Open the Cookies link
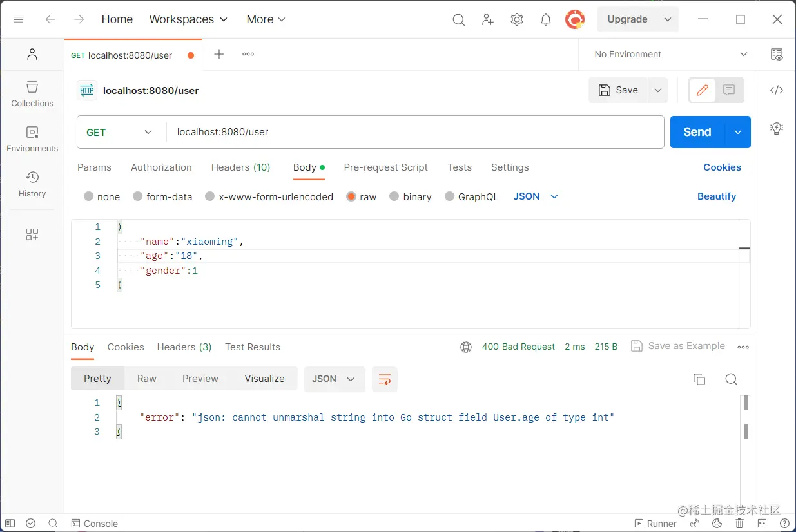Screen dimensions: 796x532 point(722,167)
